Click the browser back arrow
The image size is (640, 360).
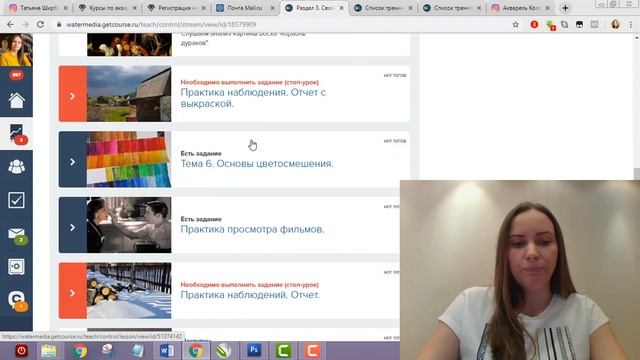(10, 24)
